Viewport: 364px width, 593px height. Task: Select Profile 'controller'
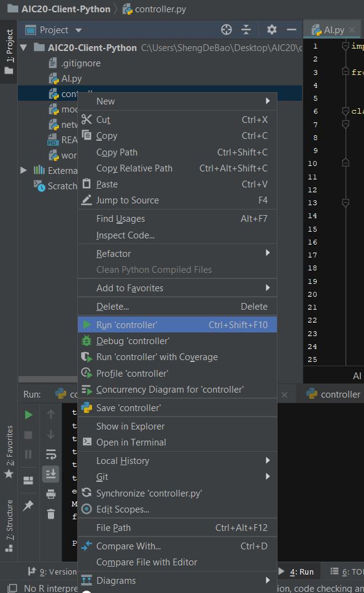click(177, 373)
